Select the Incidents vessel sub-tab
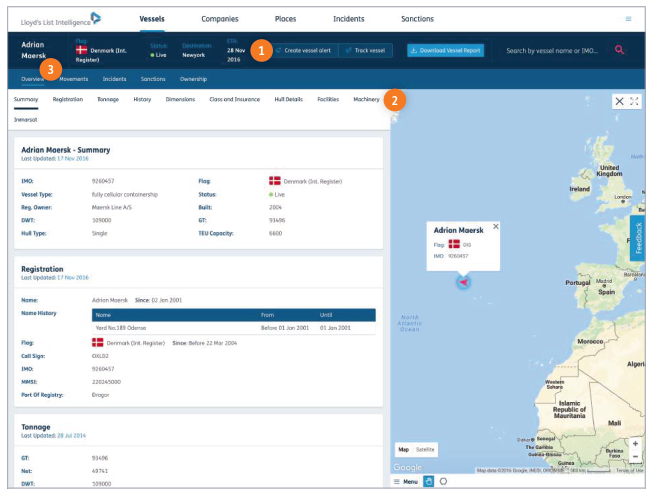Viewport: 653px width, 494px height. [114, 79]
